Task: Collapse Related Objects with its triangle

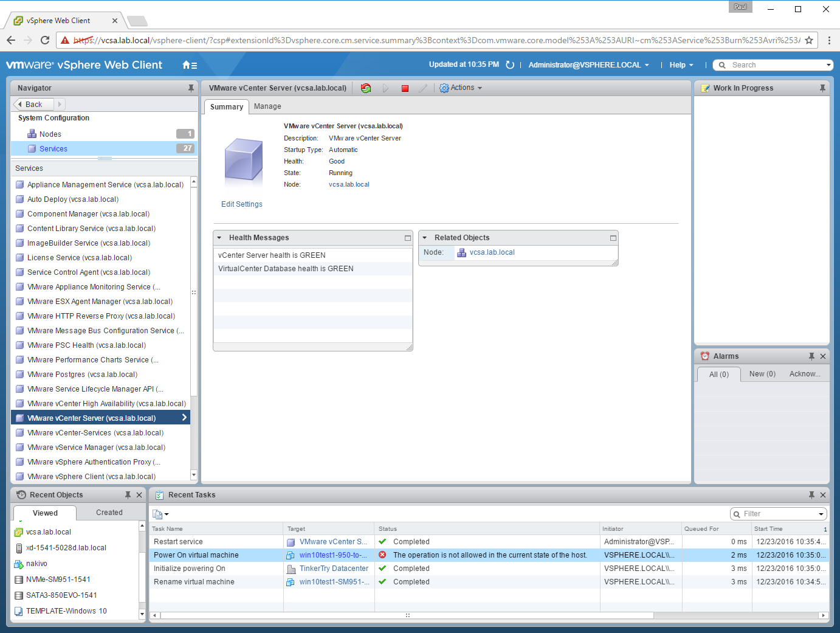Action: point(425,238)
